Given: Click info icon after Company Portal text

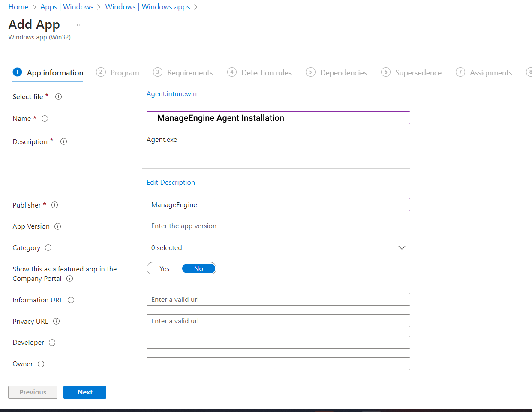Looking at the screenshot, I should pyautogui.click(x=69, y=279).
